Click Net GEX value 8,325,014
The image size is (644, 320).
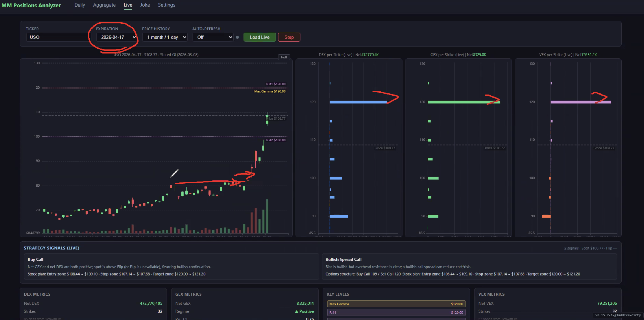pos(305,303)
